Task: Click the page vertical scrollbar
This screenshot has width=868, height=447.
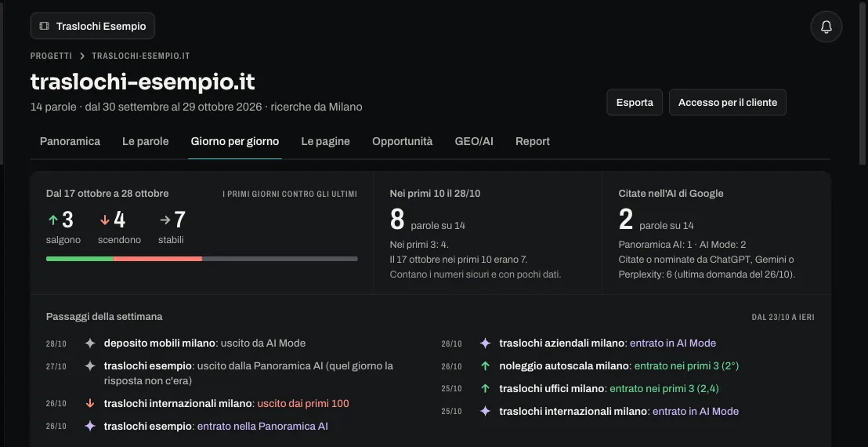Action: click(862, 83)
